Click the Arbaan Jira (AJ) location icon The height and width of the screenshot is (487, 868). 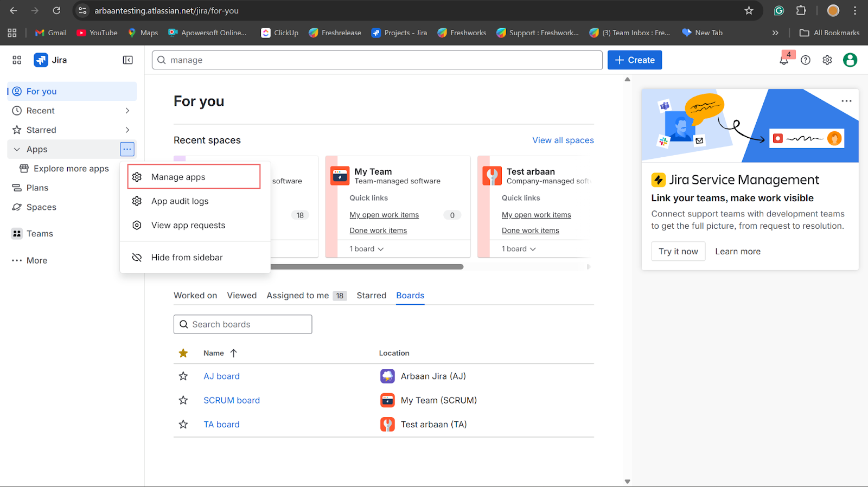[387, 376]
